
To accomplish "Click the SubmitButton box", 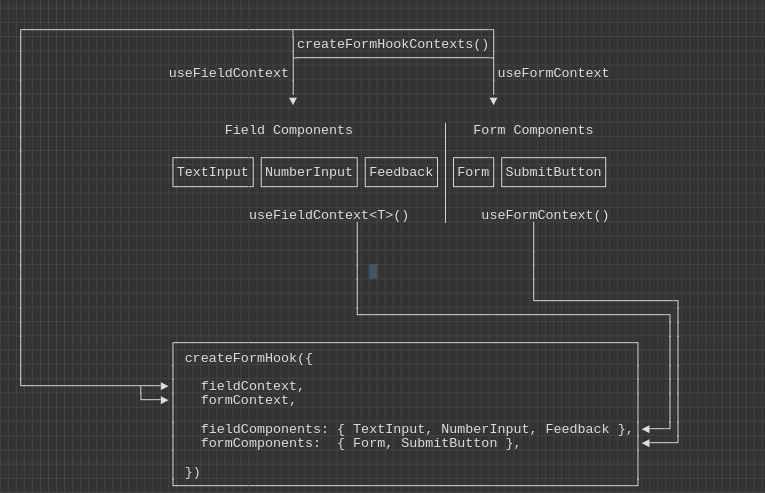I will click(x=553, y=172).
